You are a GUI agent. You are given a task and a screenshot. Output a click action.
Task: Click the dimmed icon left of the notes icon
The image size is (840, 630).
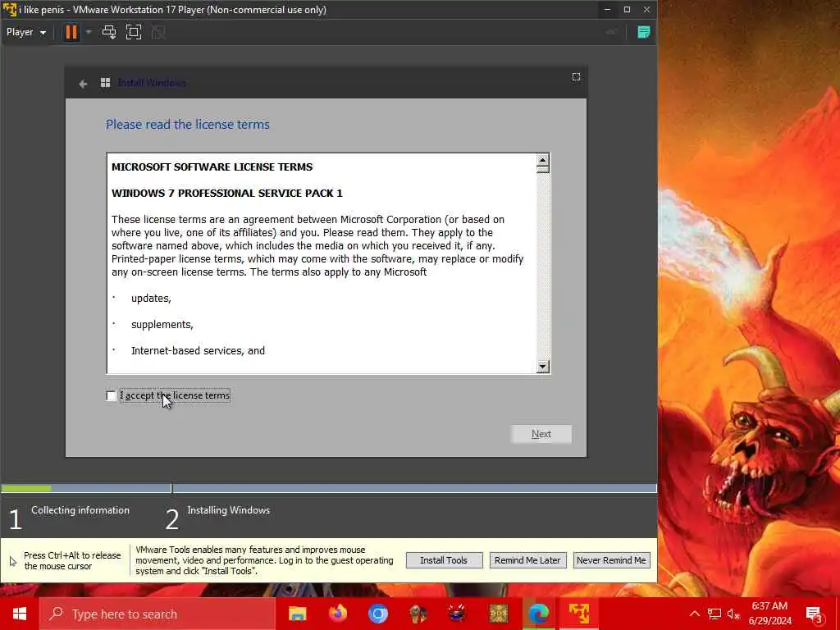[x=611, y=32]
